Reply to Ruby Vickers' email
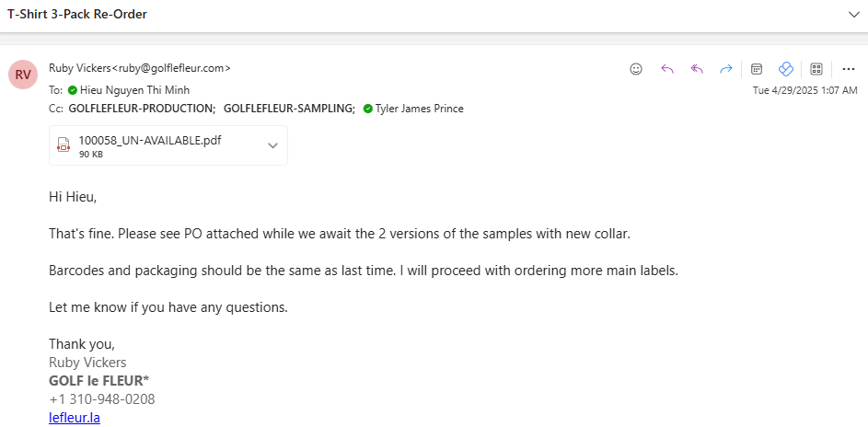The height and width of the screenshot is (427, 868). click(x=667, y=69)
